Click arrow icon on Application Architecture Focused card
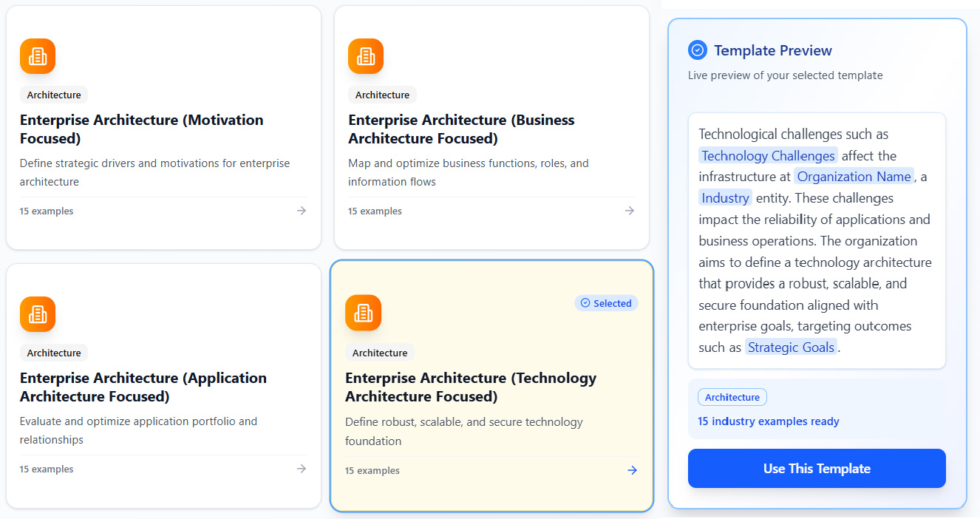980x519 pixels. click(x=302, y=469)
